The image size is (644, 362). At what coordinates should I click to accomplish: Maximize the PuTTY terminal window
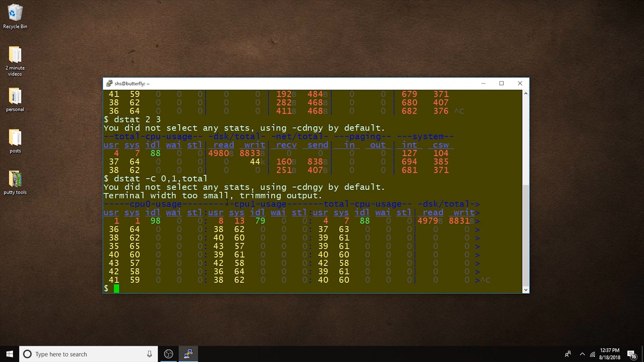click(501, 83)
